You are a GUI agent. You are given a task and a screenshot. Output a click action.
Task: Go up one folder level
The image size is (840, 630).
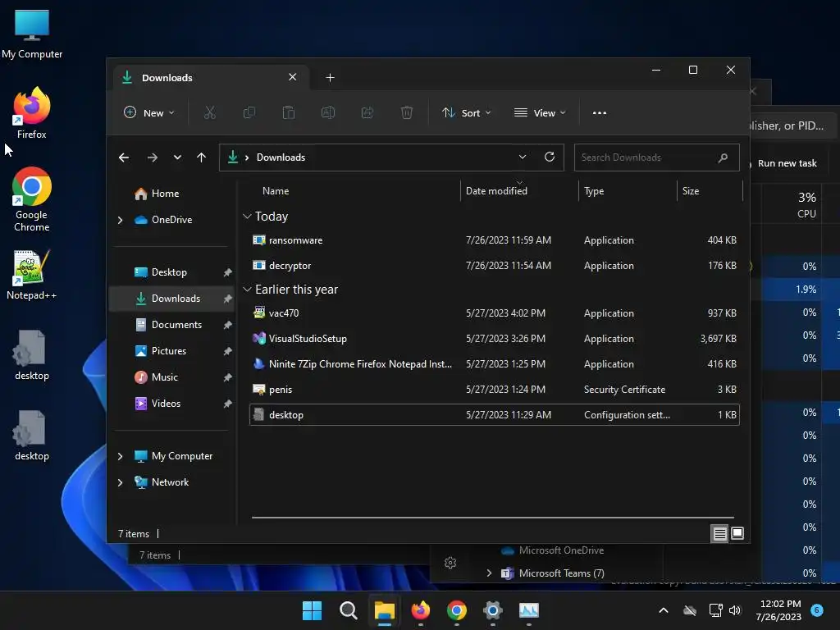pos(202,157)
